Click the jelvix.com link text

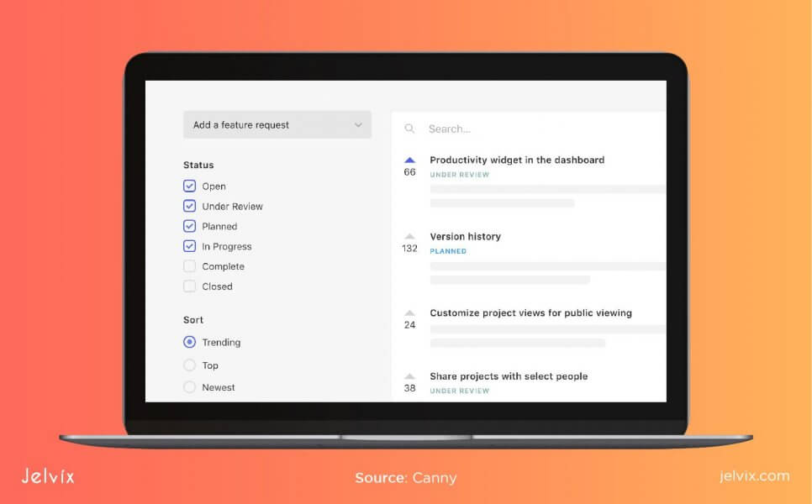tap(755, 476)
